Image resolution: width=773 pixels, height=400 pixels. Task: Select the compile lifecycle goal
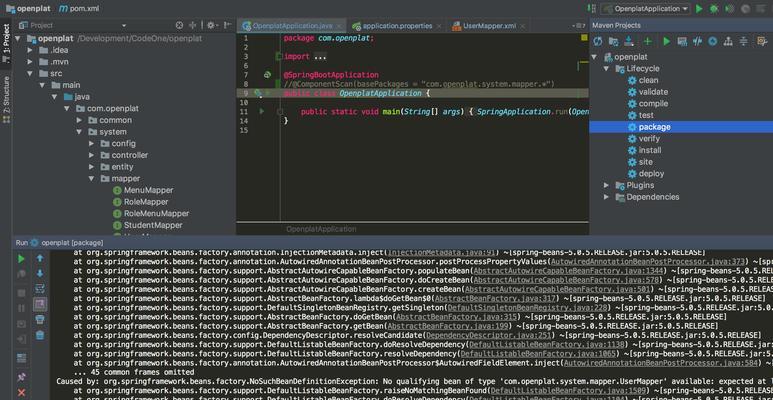(x=653, y=104)
